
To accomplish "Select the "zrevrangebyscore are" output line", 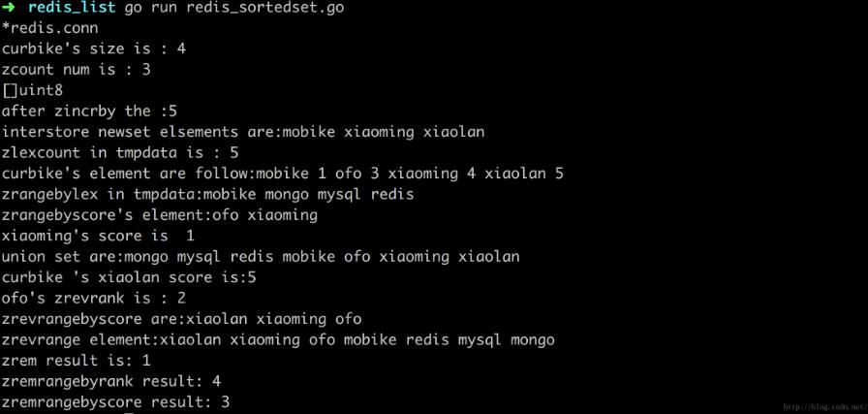I will click(181, 319).
